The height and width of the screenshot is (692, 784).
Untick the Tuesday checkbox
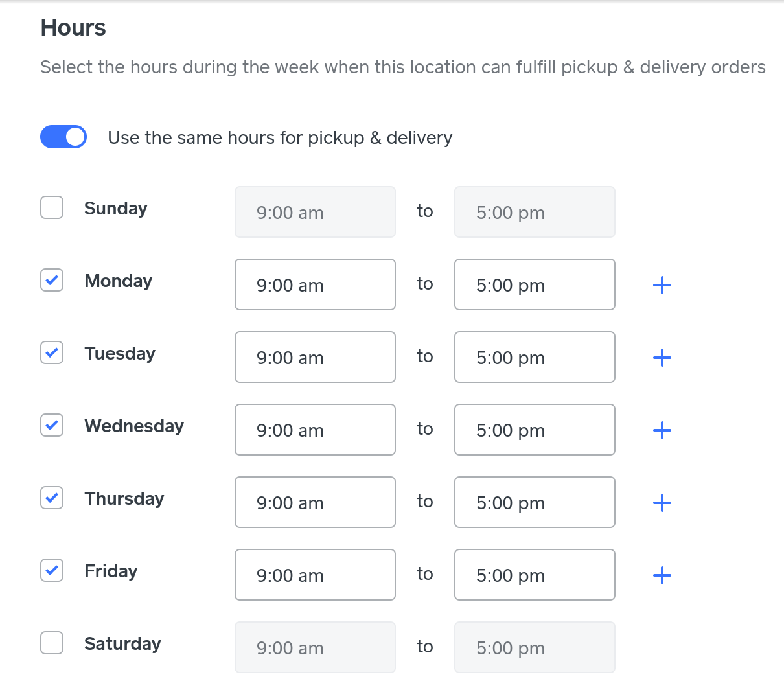coord(52,353)
